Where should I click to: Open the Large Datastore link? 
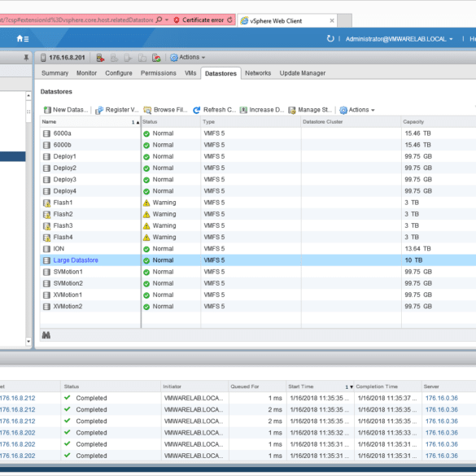point(76,260)
